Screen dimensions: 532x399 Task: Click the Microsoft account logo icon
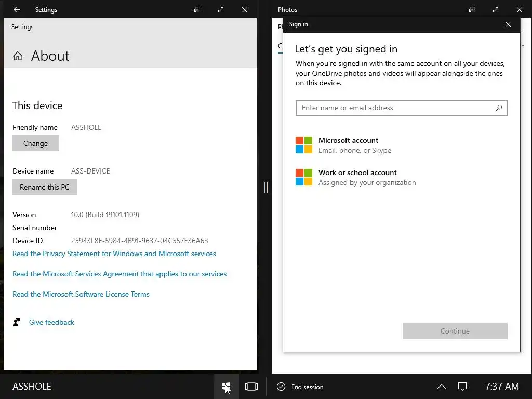point(303,145)
